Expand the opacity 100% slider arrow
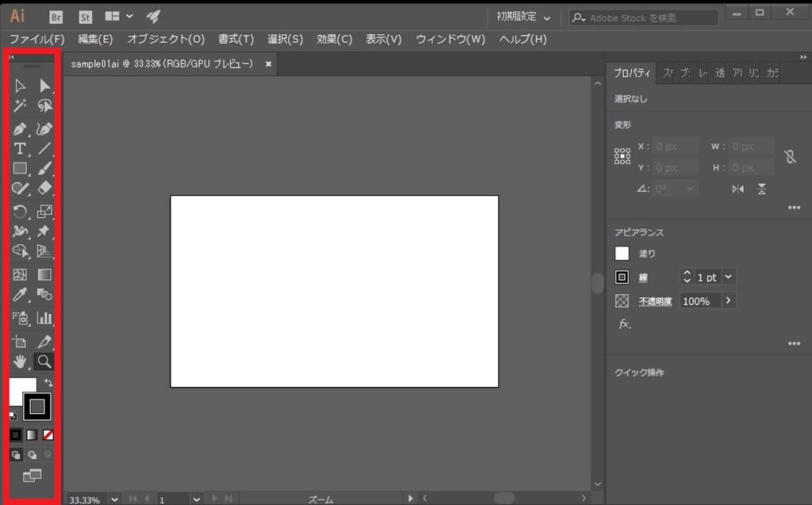The width and height of the screenshot is (812, 505). point(729,301)
